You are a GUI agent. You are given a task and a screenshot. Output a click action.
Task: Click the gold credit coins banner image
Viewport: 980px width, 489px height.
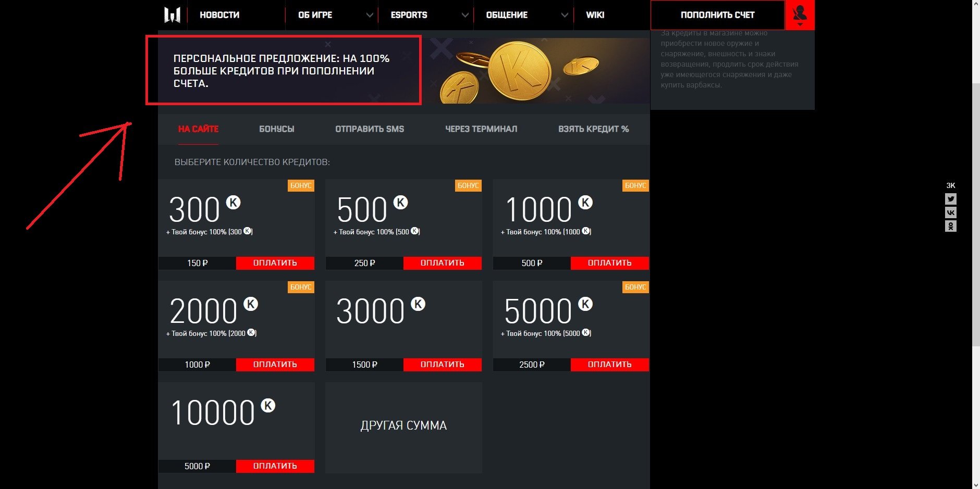click(521, 71)
